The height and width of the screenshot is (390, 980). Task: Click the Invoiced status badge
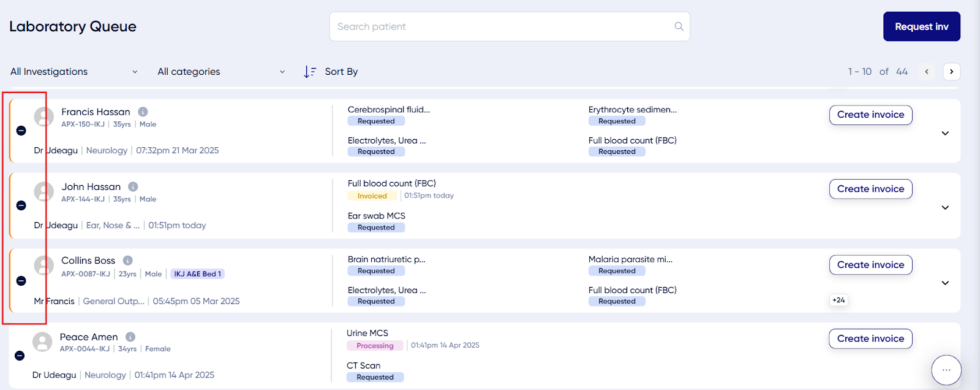pos(372,196)
